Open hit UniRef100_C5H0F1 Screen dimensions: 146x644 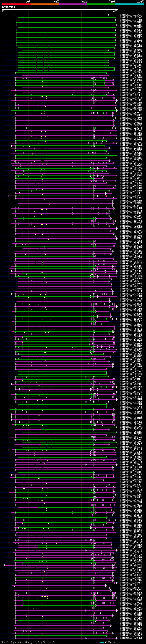pyautogui.click(x=131, y=30)
